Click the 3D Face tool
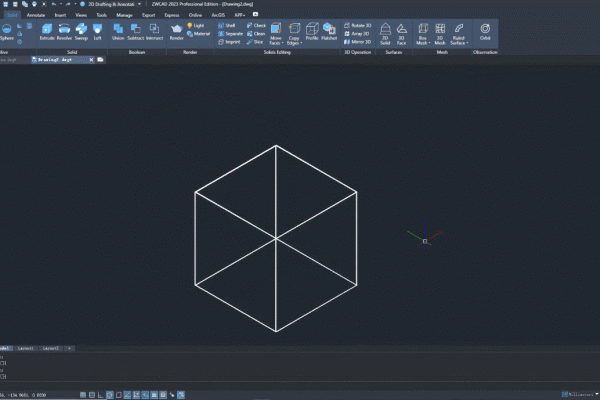This screenshot has width=600, height=400. (x=401, y=34)
